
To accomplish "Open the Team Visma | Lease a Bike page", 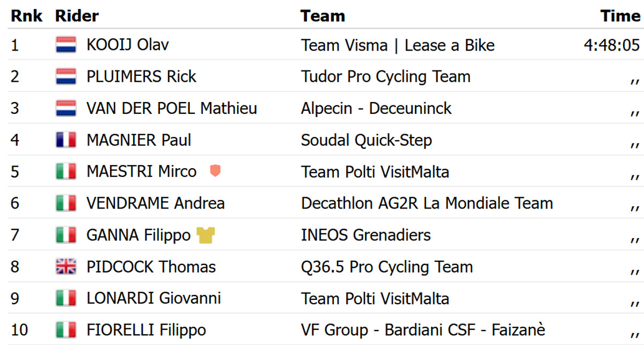I will (x=398, y=45).
